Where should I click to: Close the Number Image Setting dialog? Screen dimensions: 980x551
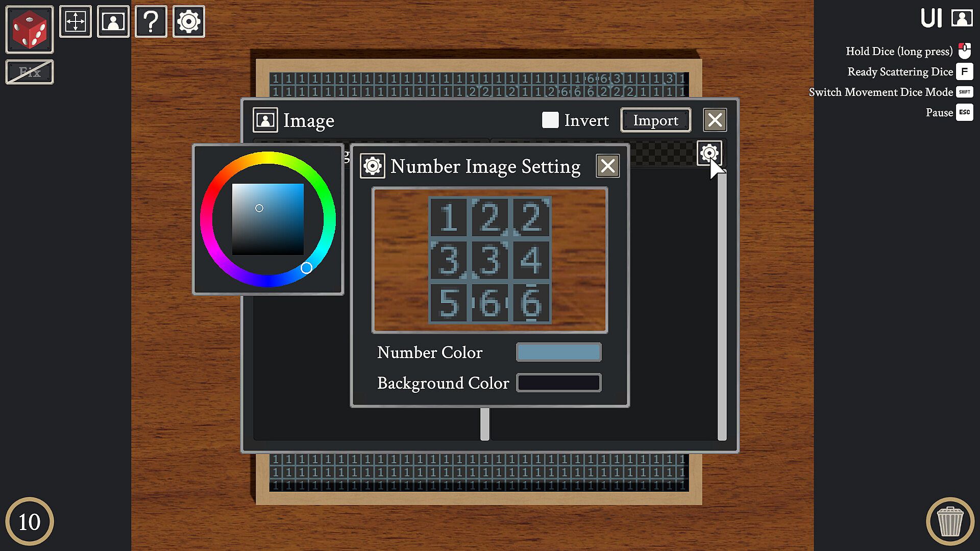click(607, 166)
